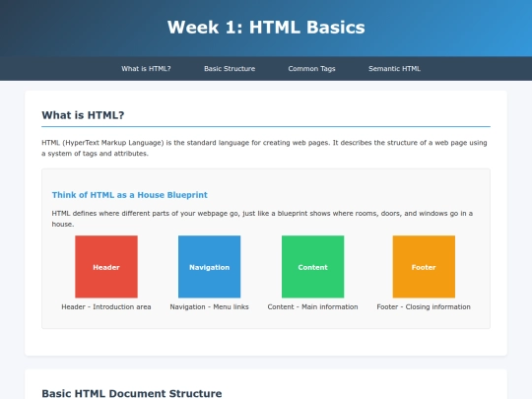Select the green Content box
The image size is (532, 399).
(x=312, y=267)
